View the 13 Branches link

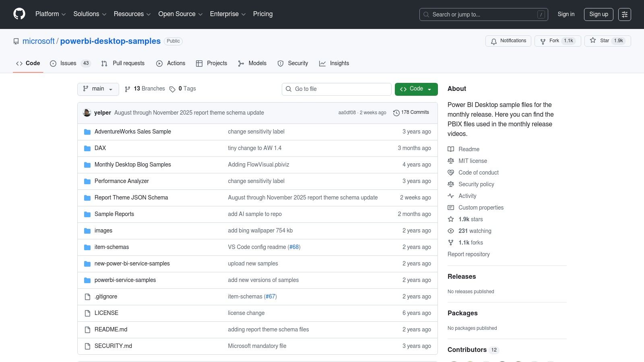pyautogui.click(x=145, y=89)
